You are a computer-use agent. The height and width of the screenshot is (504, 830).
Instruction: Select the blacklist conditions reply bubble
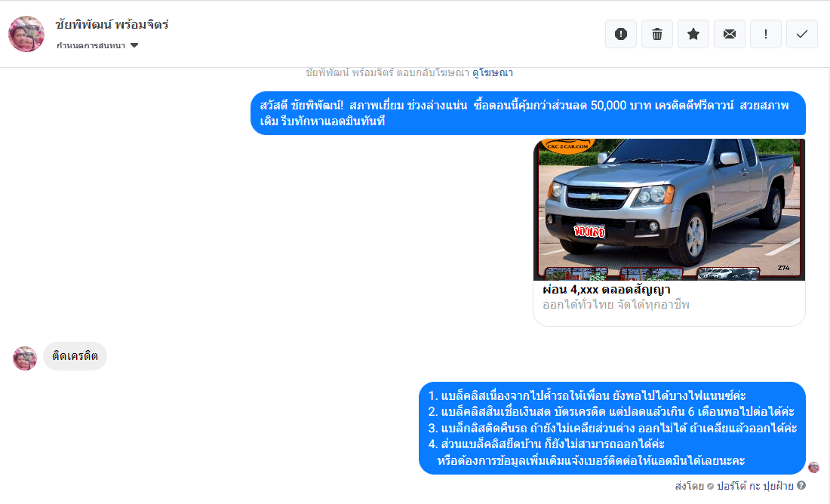coord(613,428)
